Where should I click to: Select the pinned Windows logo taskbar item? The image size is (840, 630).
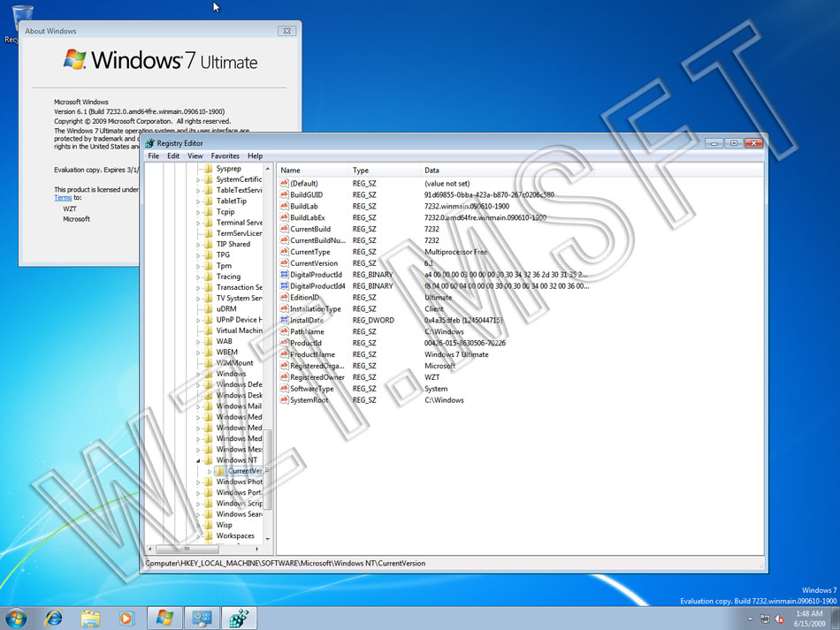[x=165, y=619]
